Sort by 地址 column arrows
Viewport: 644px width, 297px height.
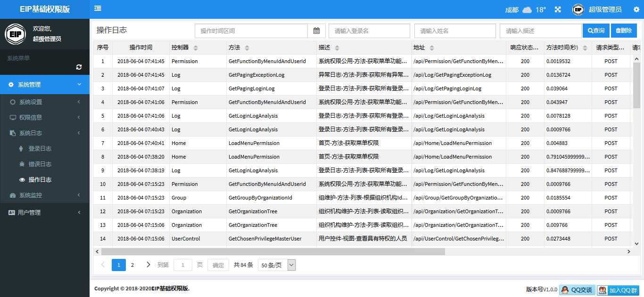coord(432,48)
